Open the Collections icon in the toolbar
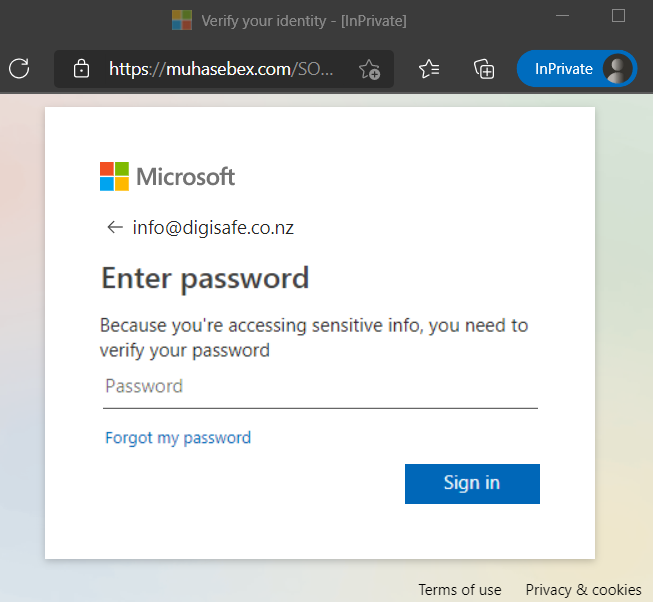653x602 pixels. click(x=484, y=69)
